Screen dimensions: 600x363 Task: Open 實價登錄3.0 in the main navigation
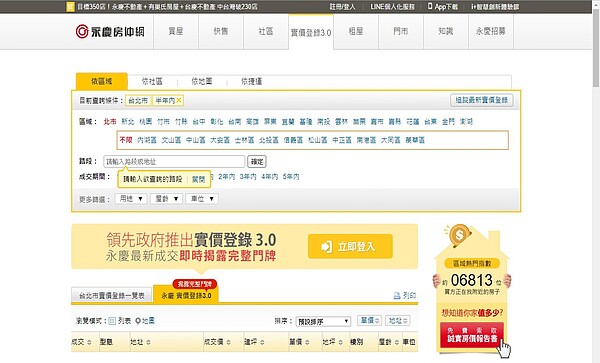[311, 33]
